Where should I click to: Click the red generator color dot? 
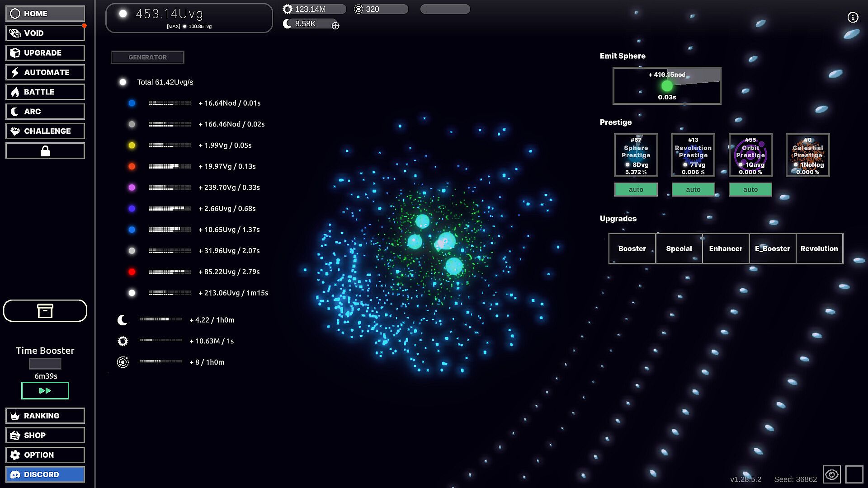pyautogui.click(x=132, y=272)
